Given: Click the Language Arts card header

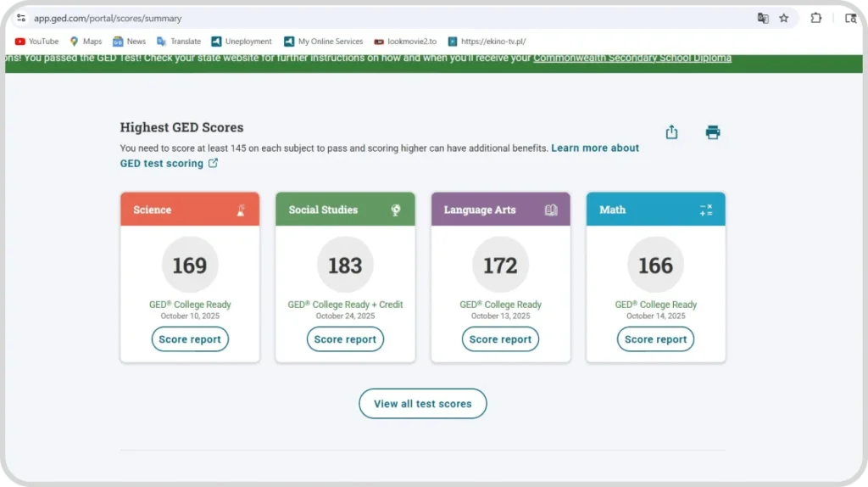Looking at the screenshot, I should tap(500, 210).
